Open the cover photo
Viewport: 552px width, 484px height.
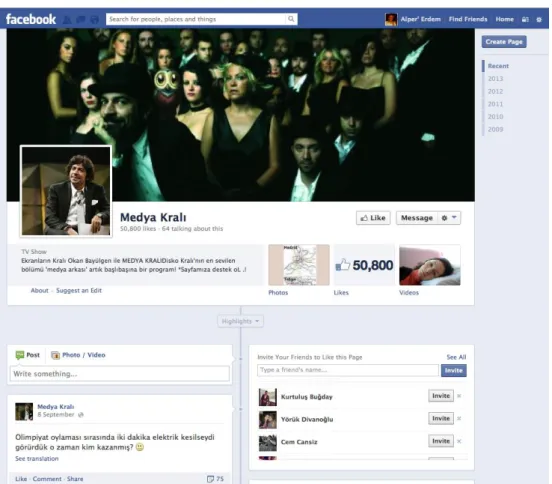tap(240, 115)
